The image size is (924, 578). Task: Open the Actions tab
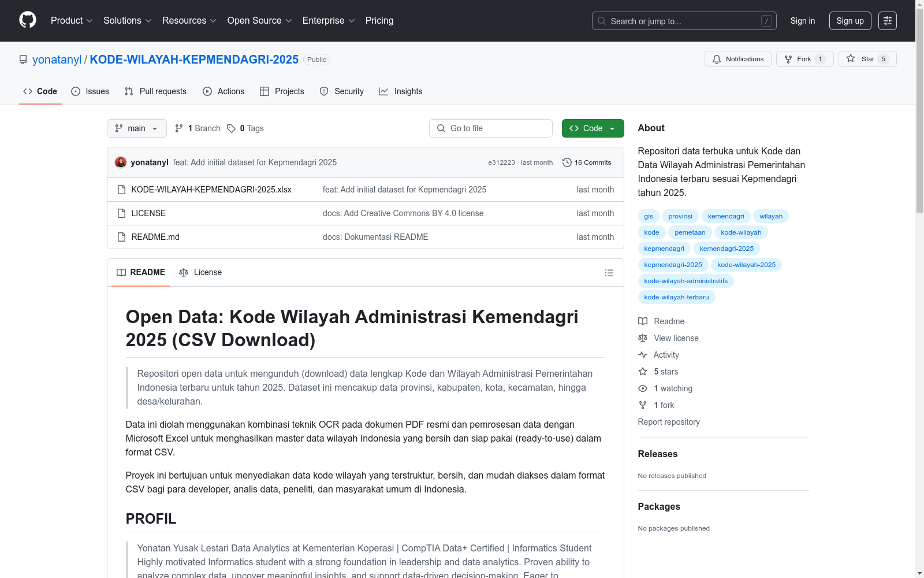pos(223,91)
